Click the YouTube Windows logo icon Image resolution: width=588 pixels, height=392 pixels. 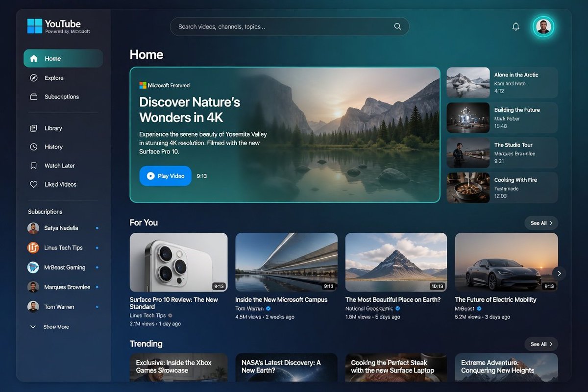tap(35, 26)
